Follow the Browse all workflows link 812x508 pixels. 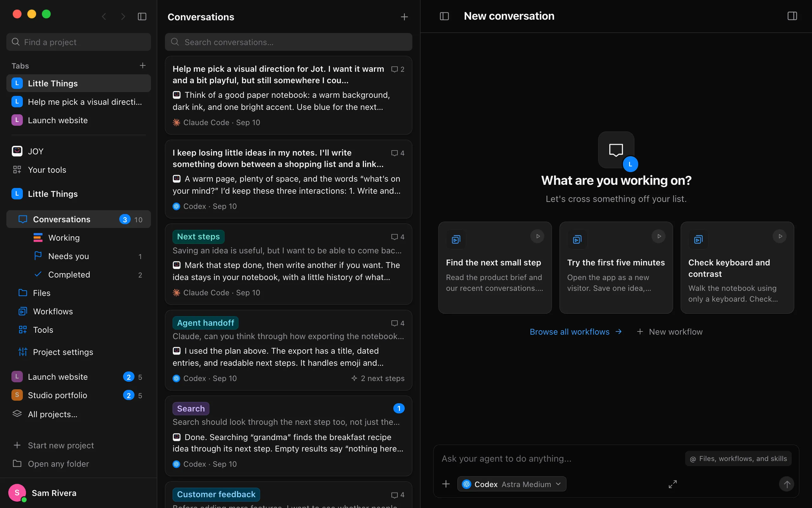[576, 332]
